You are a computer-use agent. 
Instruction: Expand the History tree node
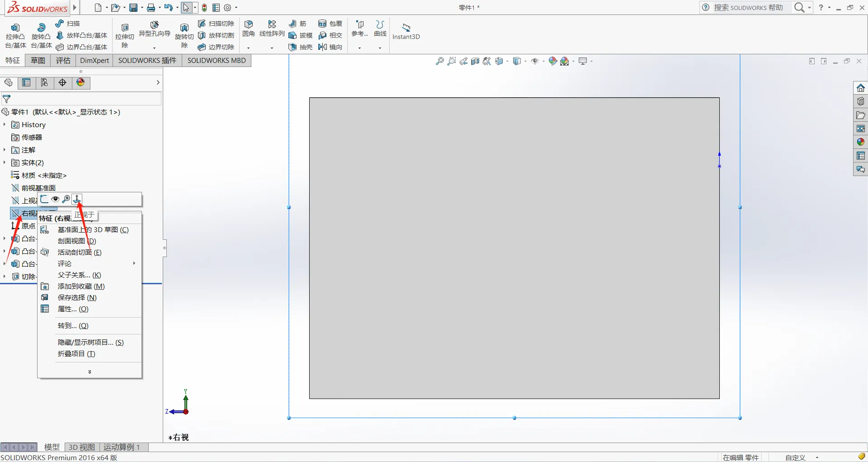pos(5,124)
